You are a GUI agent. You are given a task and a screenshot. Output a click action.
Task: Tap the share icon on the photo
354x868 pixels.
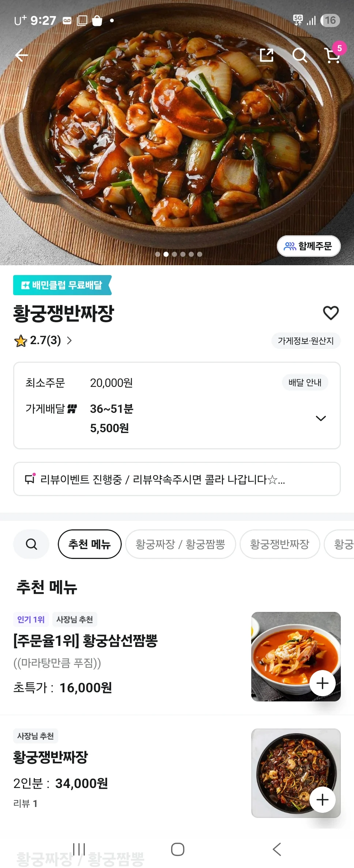coord(267,55)
